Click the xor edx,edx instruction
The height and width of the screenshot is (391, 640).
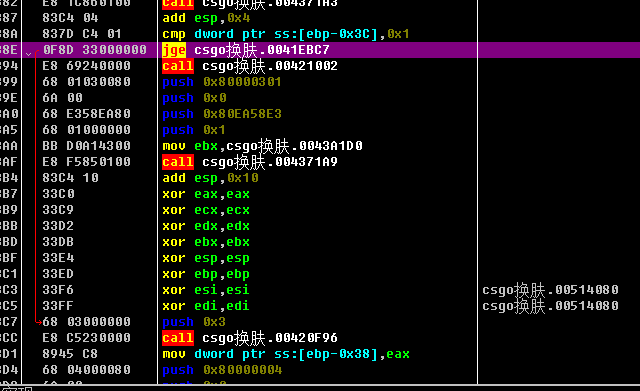[x=206, y=226]
